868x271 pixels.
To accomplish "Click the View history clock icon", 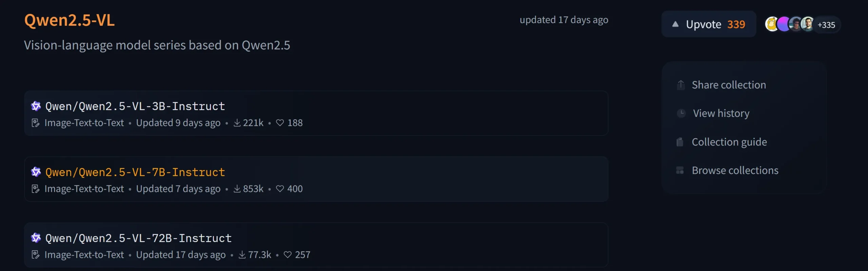I will (681, 113).
